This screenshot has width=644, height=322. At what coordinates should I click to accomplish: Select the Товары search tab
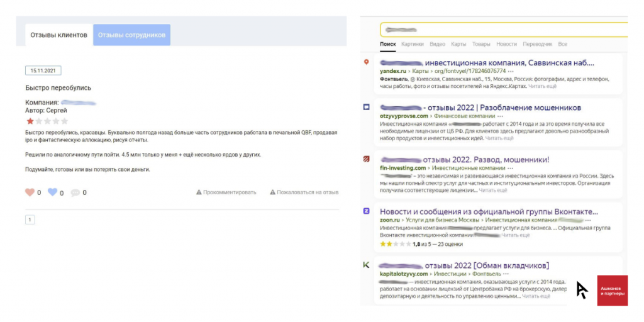tap(481, 44)
